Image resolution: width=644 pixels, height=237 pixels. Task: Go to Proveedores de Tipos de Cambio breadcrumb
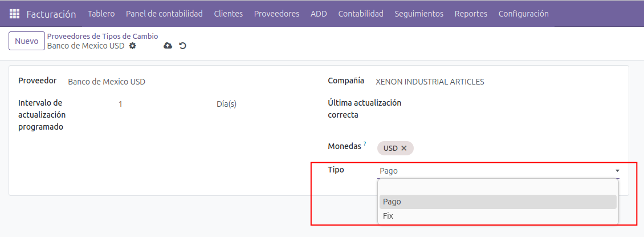click(x=103, y=37)
